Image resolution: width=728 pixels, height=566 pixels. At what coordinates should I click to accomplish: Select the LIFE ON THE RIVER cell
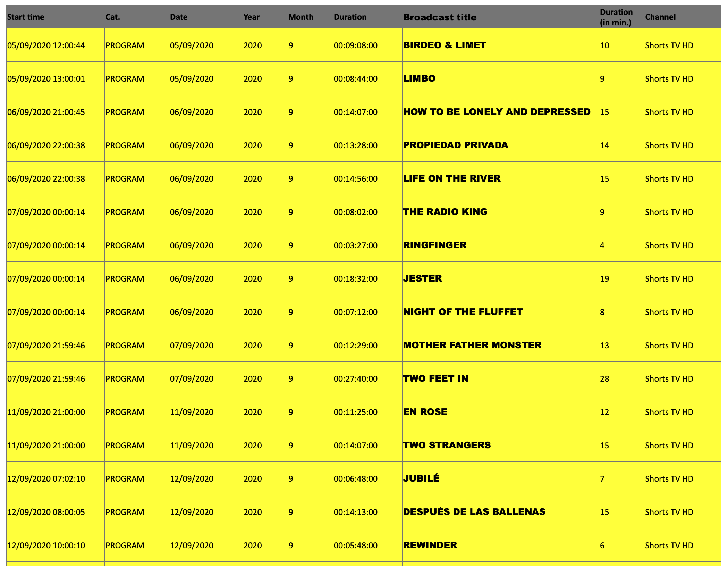pyautogui.click(x=451, y=178)
